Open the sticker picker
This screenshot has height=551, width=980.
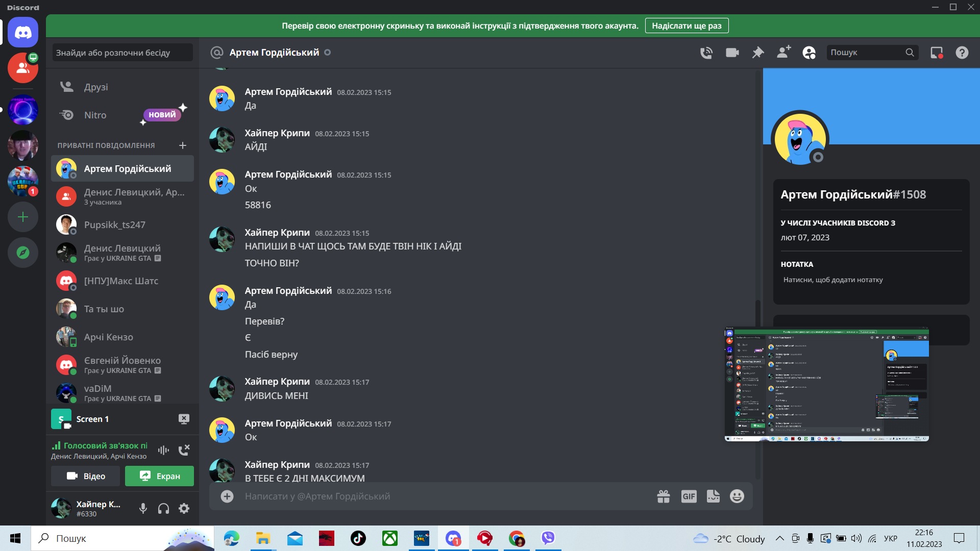(713, 496)
